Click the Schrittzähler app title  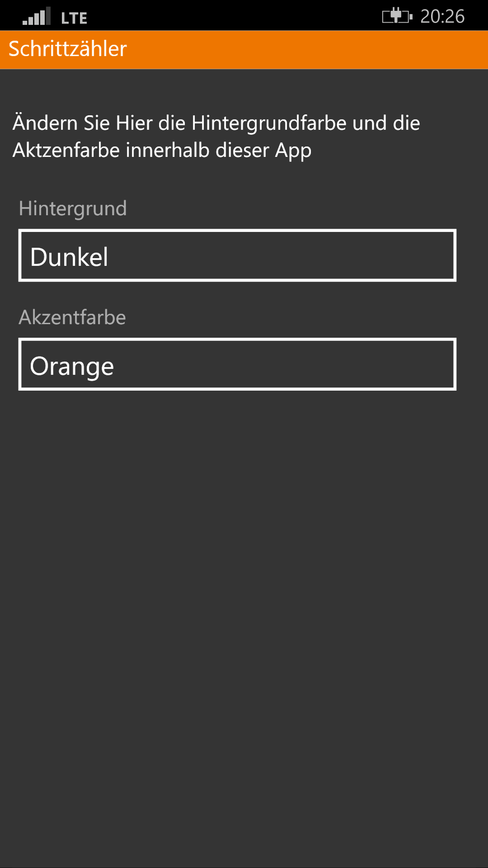[x=68, y=49]
